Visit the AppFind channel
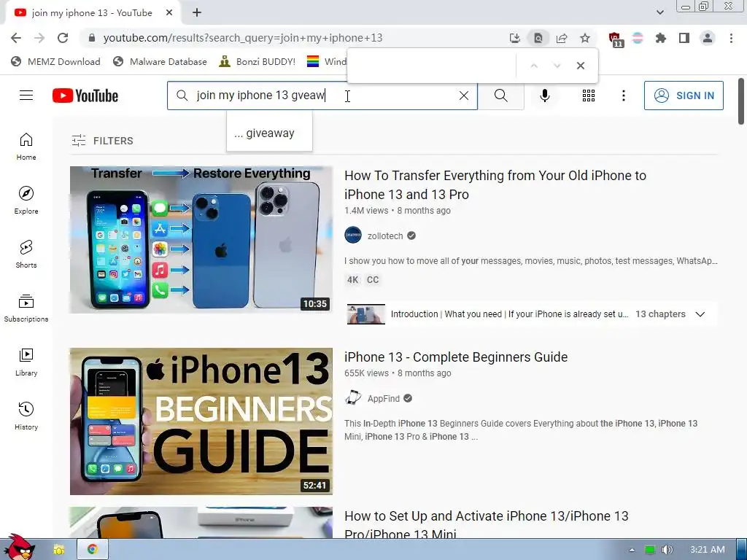Image resolution: width=747 pixels, height=560 pixels. tap(384, 399)
